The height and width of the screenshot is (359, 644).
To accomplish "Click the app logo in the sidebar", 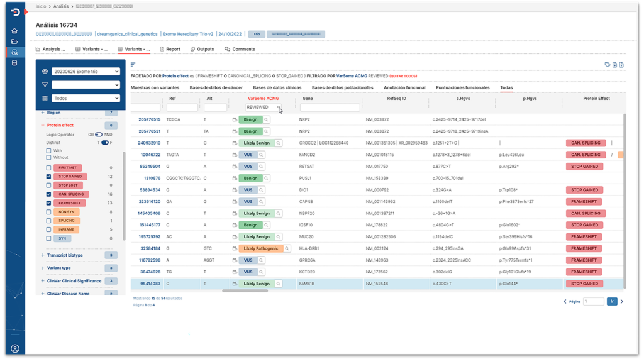I will pyautogui.click(x=15, y=12).
